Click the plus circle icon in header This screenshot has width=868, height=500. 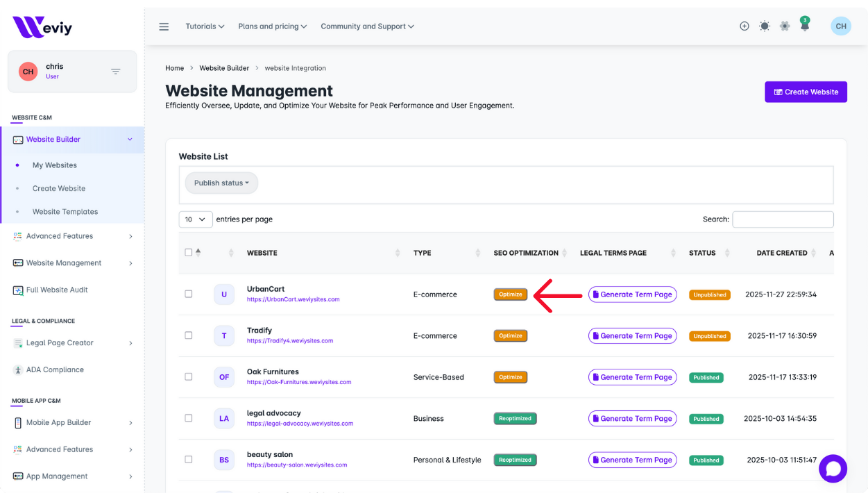click(x=744, y=26)
